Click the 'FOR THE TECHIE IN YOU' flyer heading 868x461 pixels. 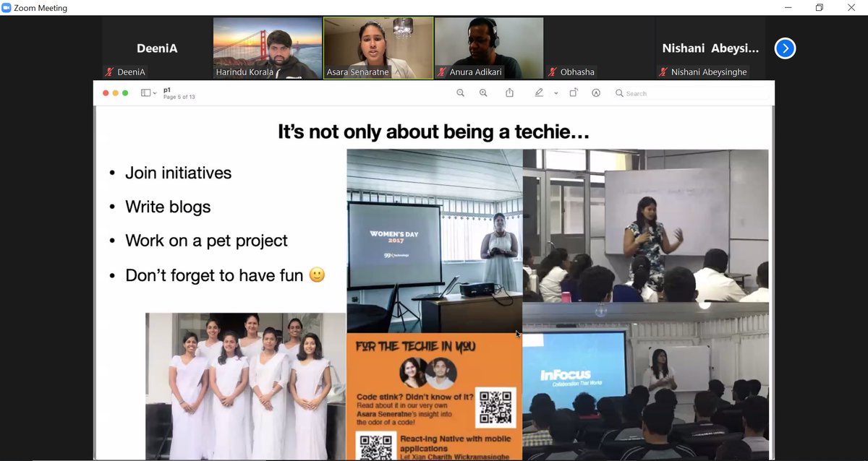(x=415, y=347)
